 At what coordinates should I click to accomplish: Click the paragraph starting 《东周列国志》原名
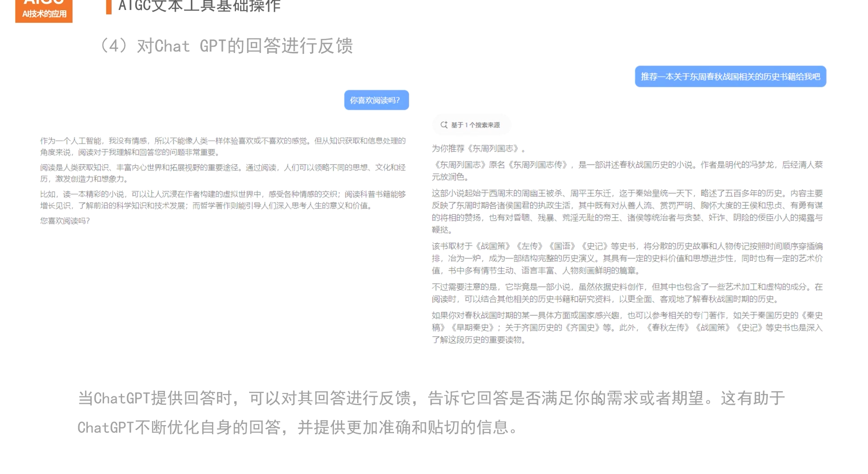[627, 171]
